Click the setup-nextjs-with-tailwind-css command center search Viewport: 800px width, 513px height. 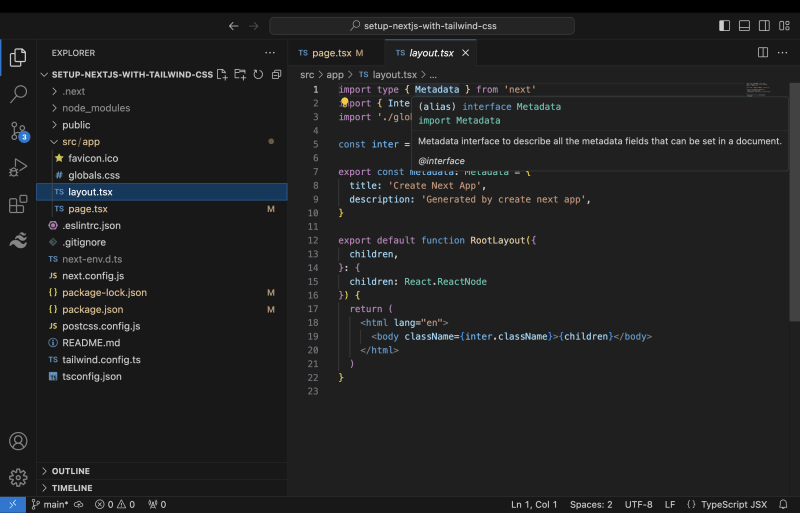point(422,26)
